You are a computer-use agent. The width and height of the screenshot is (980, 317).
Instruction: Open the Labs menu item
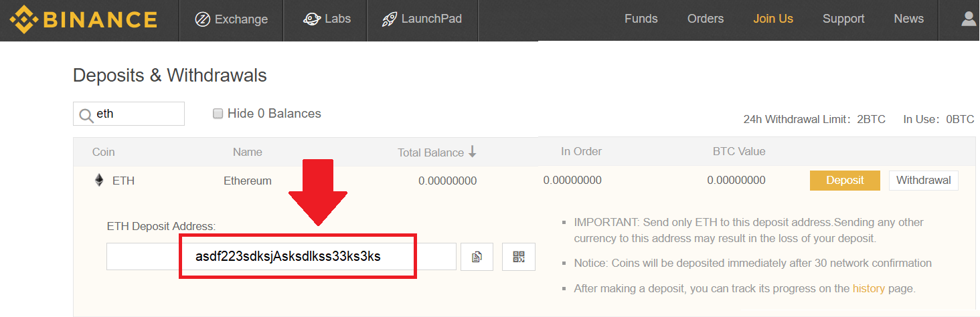pos(326,19)
